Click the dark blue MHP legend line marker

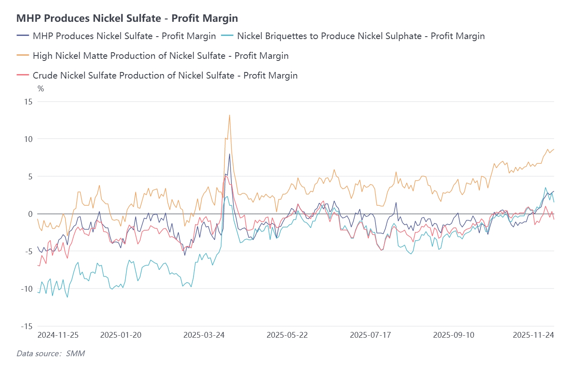(x=23, y=36)
